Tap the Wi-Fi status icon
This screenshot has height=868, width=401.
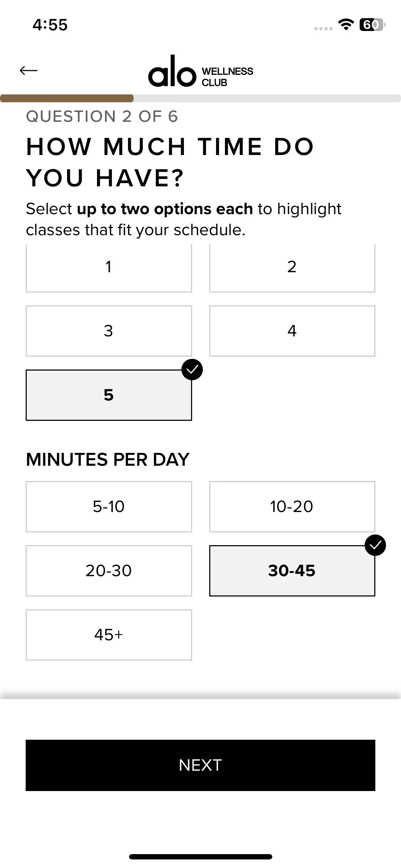pyautogui.click(x=345, y=25)
